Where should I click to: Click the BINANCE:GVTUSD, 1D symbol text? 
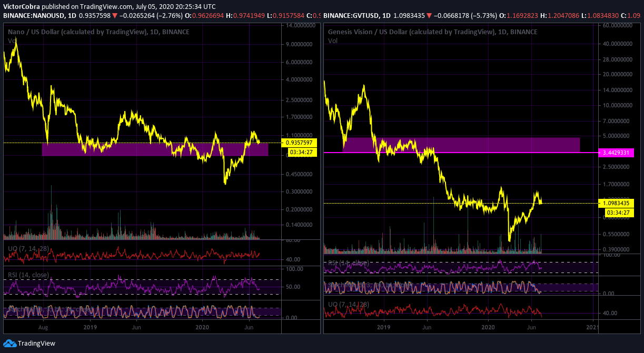356,16
